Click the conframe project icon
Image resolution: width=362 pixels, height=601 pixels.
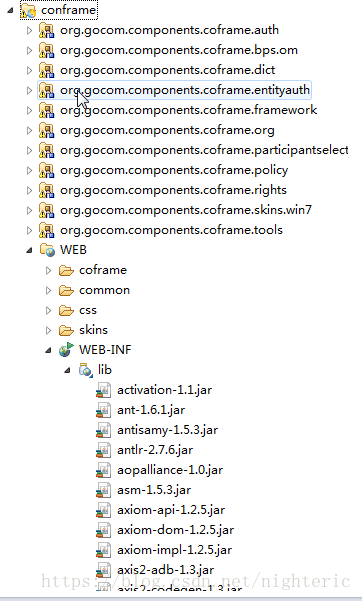(28, 10)
